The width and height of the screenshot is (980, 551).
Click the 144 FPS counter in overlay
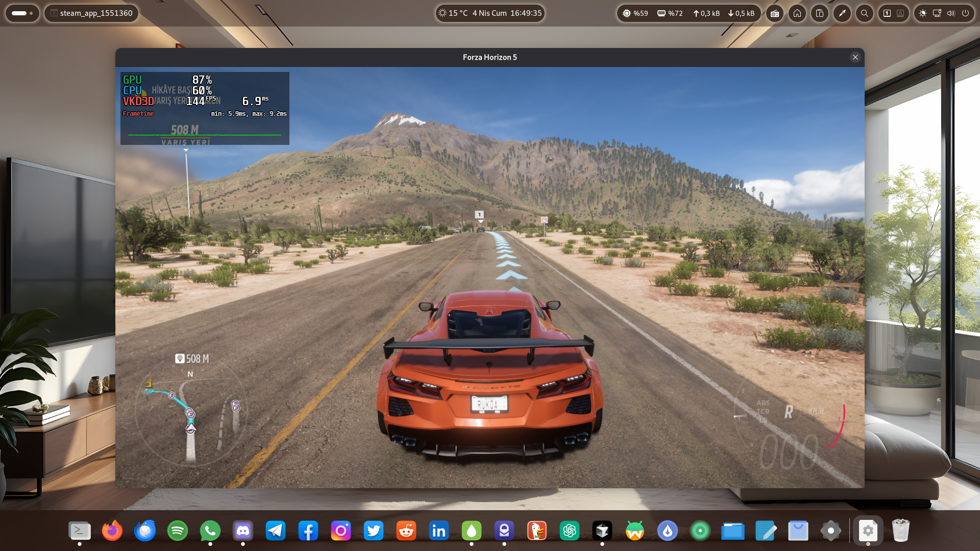coord(201,101)
